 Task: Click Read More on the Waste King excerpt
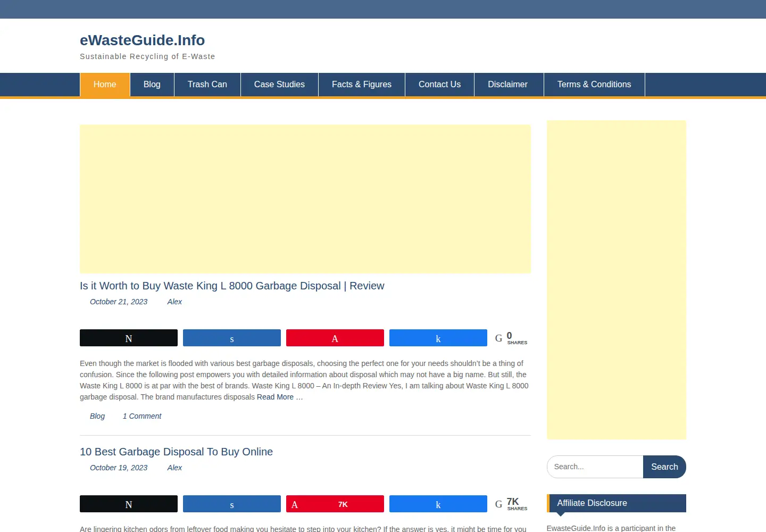coord(280,397)
